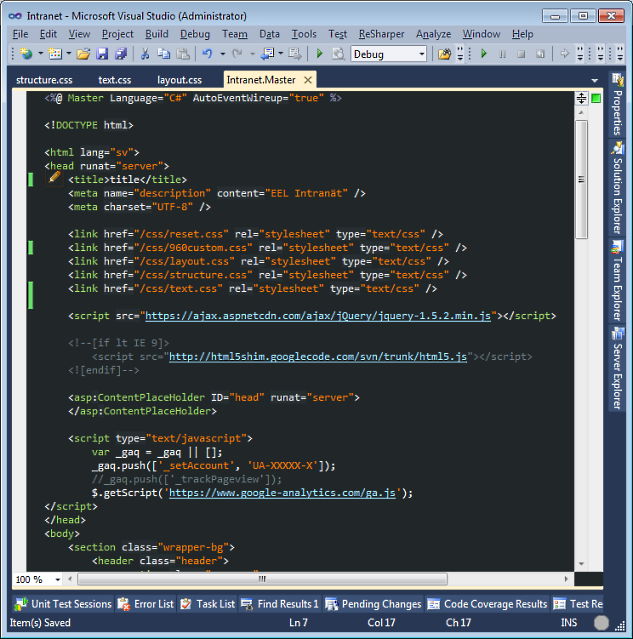The width and height of the screenshot is (633, 639).
Task: Open the File menu
Action: (x=20, y=34)
